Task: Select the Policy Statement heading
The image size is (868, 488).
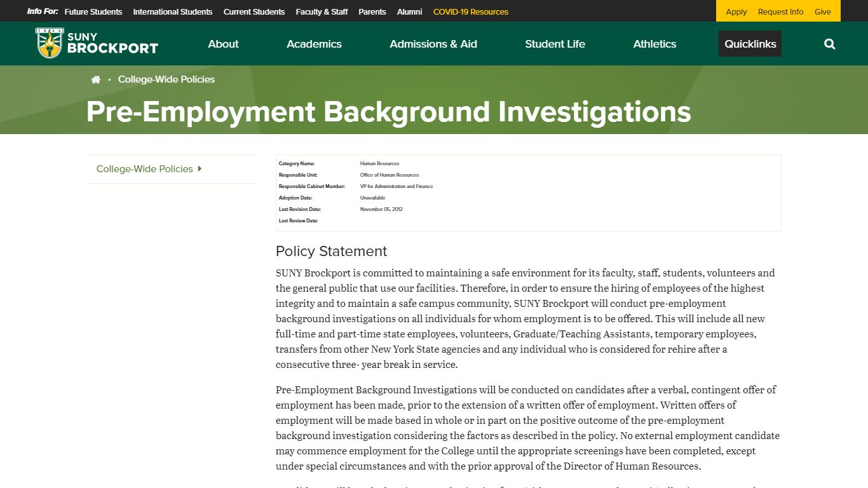Action: [x=331, y=251]
